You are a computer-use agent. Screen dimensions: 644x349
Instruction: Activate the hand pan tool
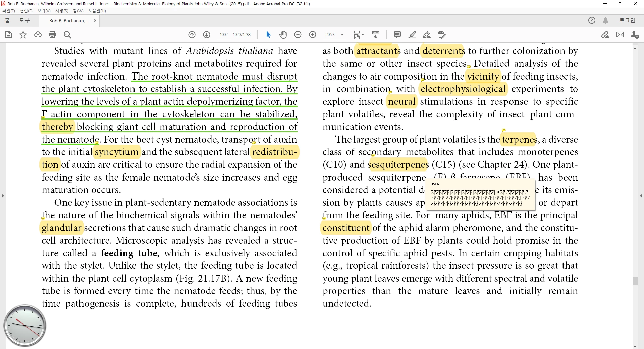pyautogui.click(x=283, y=35)
